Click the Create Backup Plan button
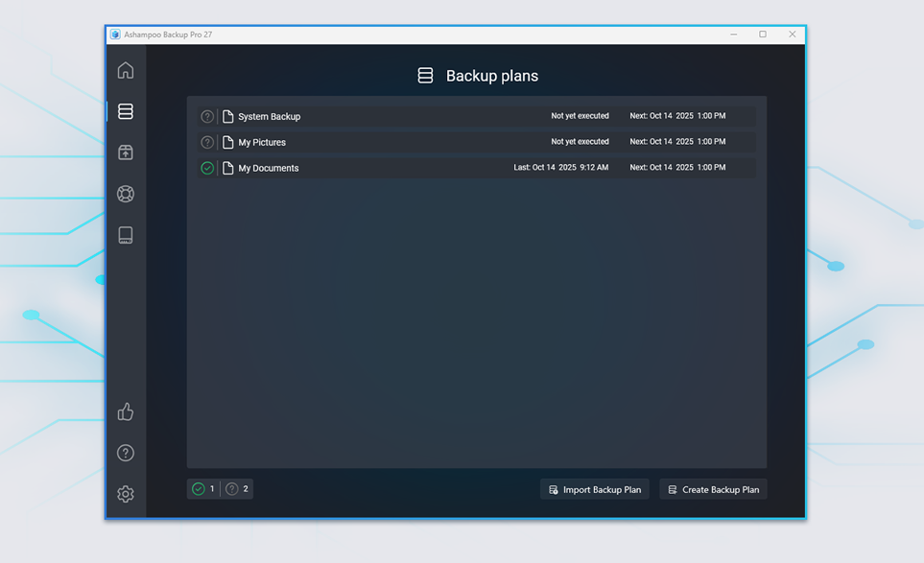This screenshot has width=924, height=563. 713,489
